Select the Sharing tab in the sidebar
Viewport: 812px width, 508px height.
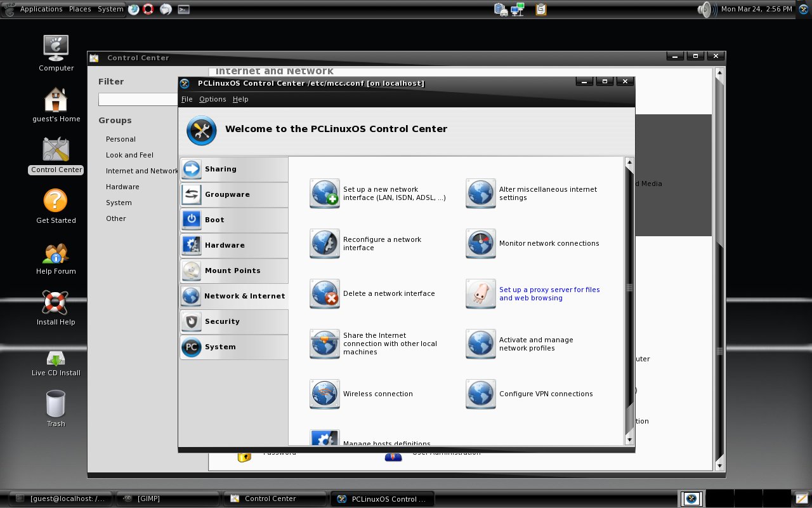234,170
